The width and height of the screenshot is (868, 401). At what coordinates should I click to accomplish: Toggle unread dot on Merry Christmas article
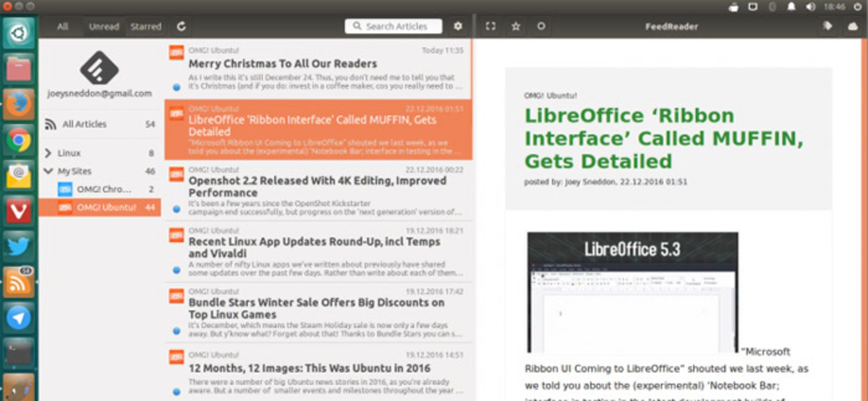tap(177, 87)
